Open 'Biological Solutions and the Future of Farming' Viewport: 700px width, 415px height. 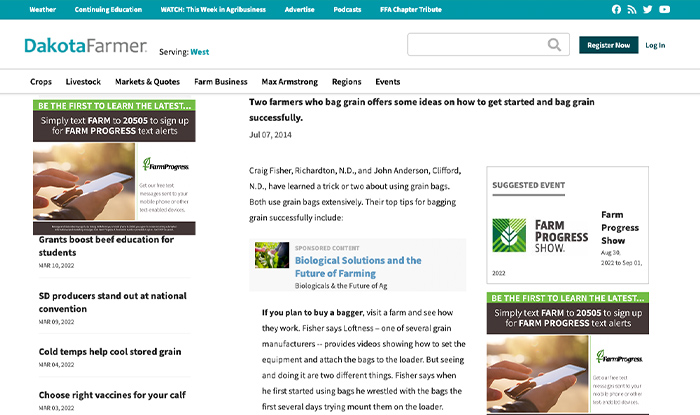click(x=358, y=267)
